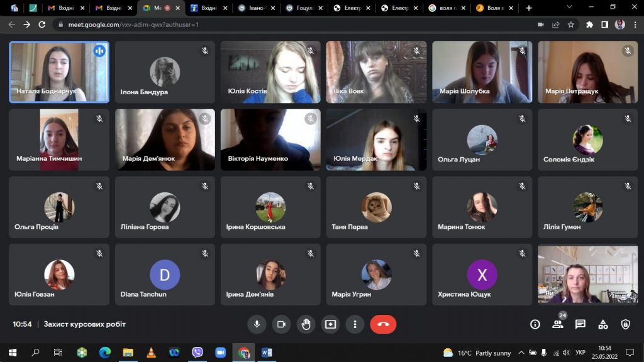
Task: Bookmark this page with star icon
Action: tap(571, 25)
